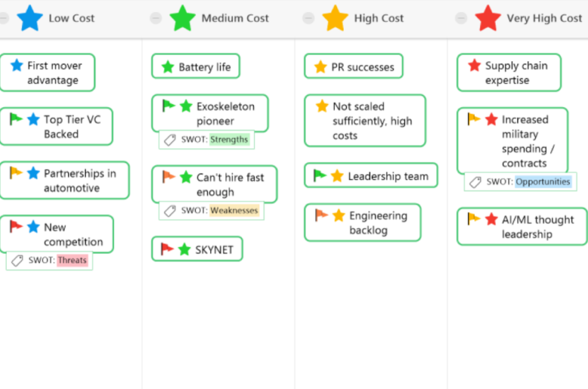Click the red star on Very High Cost header
Viewport: 588px width, 389px height.
488,18
